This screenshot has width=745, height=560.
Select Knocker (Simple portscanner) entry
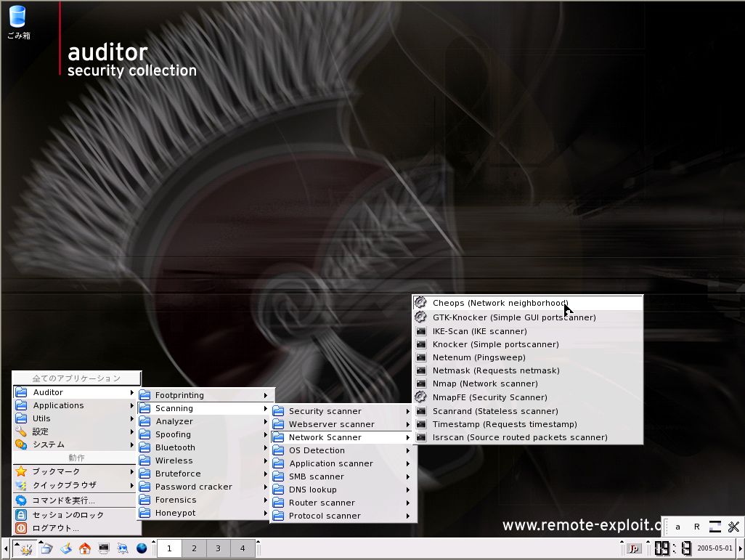pos(527,344)
